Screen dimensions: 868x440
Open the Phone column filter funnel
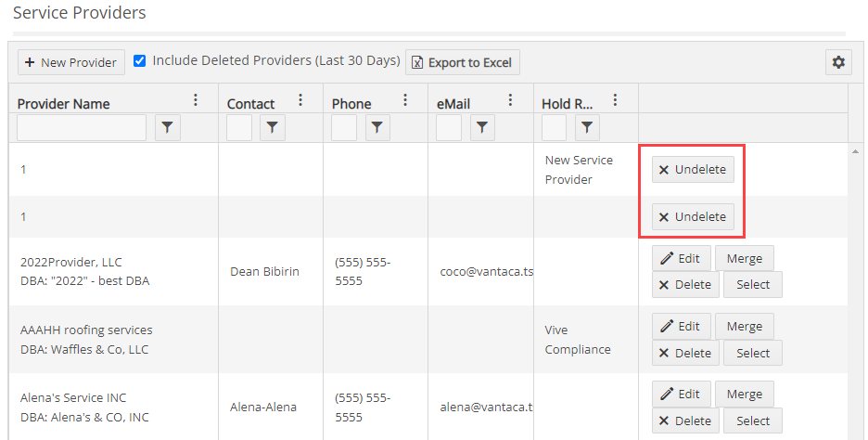(x=377, y=127)
